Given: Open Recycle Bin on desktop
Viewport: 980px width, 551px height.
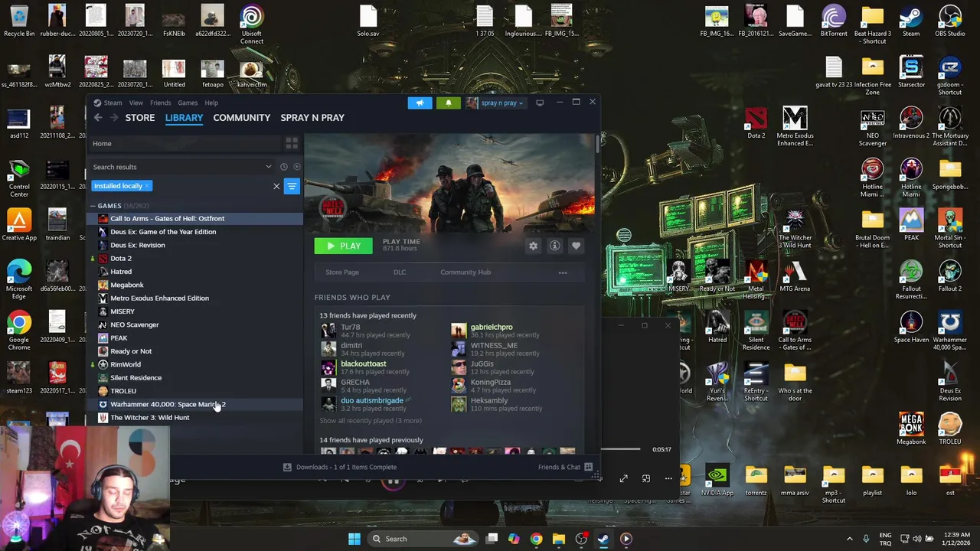Looking at the screenshot, I should pos(19,21).
